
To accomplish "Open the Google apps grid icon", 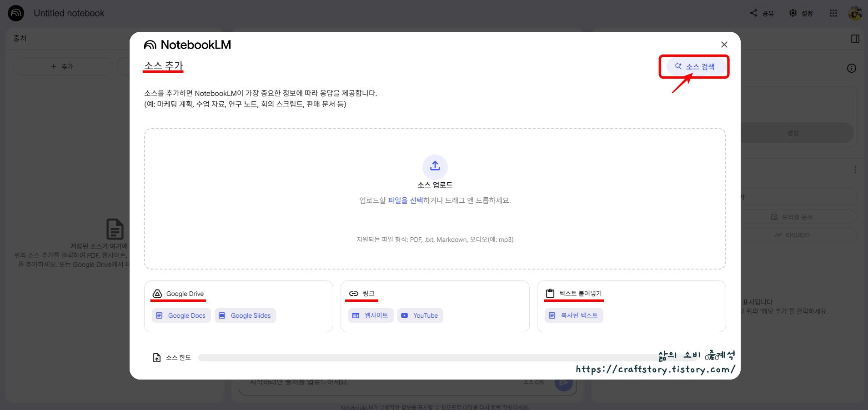I will tap(833, 13).
